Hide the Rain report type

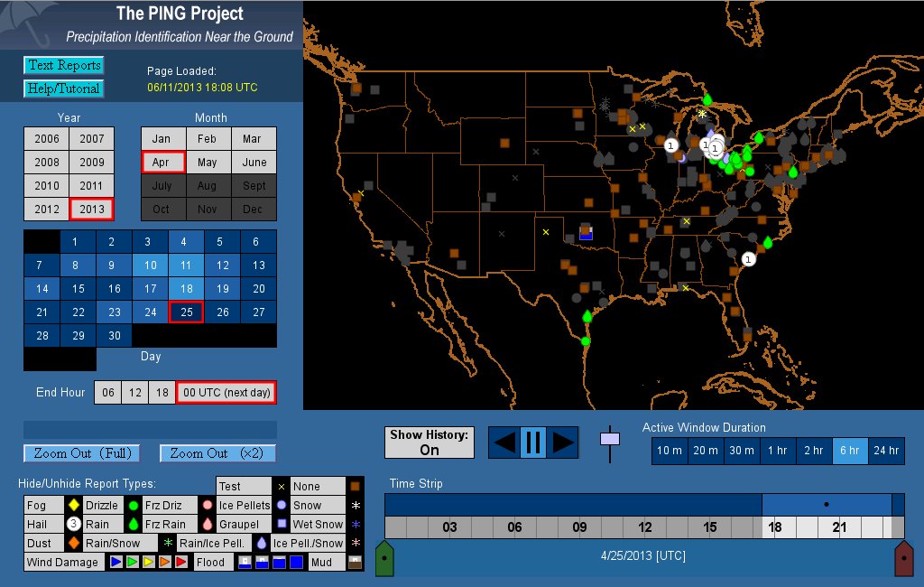(x=95, y=524)
